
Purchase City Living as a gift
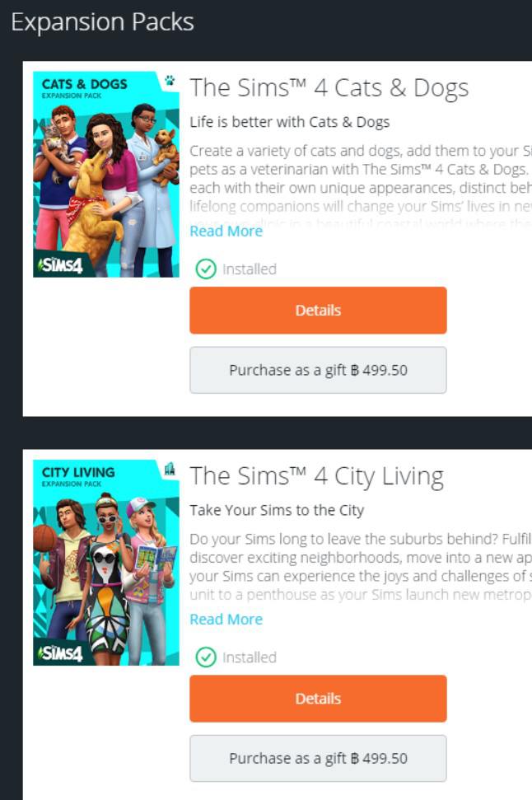click(x=318, y=758)
